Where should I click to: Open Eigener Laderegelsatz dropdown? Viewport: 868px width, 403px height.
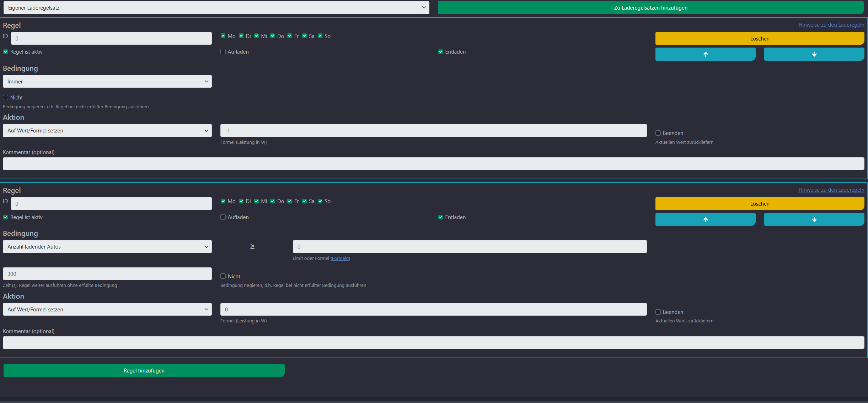point(216,7)
